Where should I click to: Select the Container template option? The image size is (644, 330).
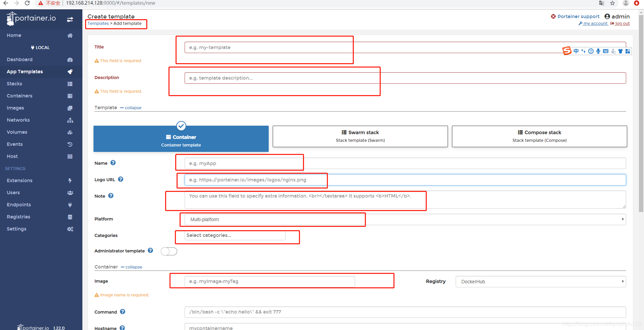[181, 139]
